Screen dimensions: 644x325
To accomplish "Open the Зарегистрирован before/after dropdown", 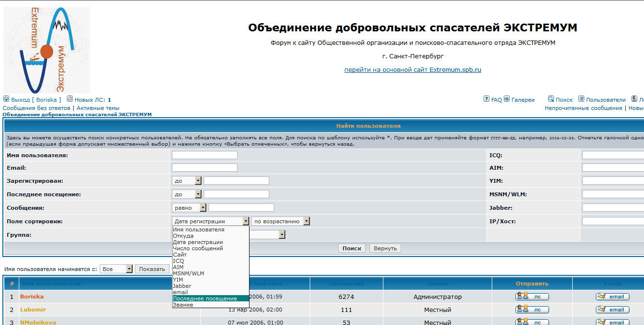I will point(186,181).
